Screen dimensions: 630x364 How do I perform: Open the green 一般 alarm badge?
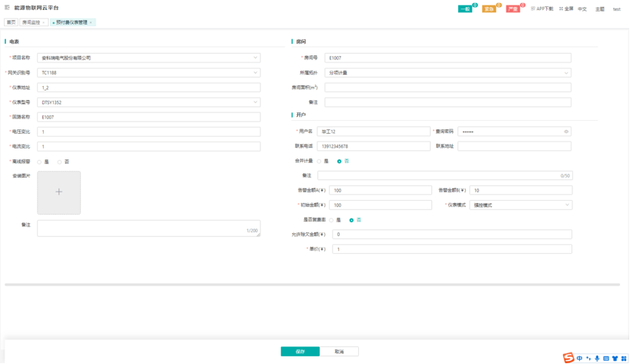pos(465,8)
